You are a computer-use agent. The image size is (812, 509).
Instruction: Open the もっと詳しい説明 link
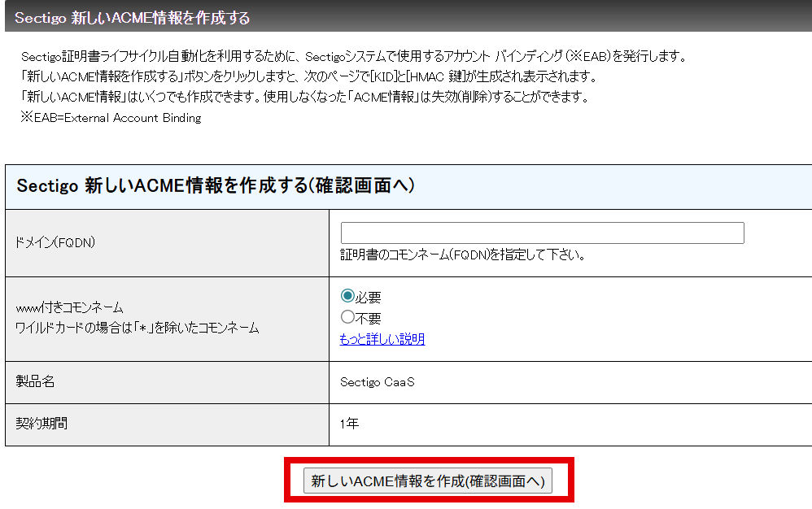click(x=382, y=339)
